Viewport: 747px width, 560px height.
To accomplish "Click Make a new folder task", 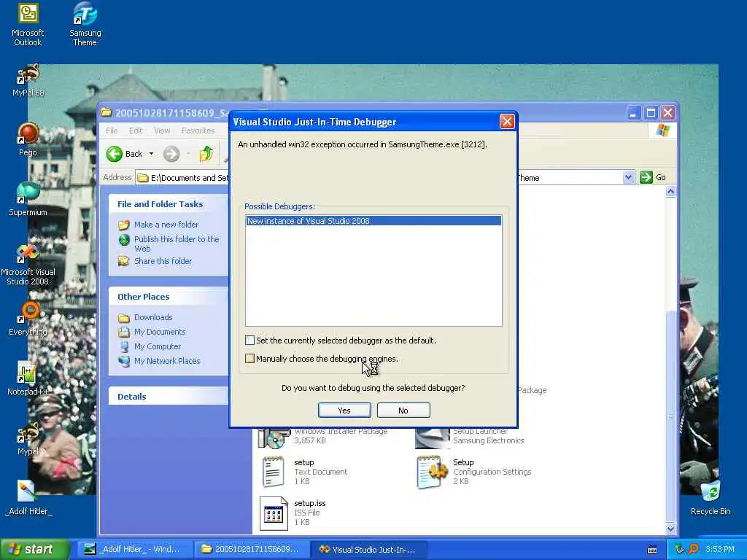I will [166, 225].
